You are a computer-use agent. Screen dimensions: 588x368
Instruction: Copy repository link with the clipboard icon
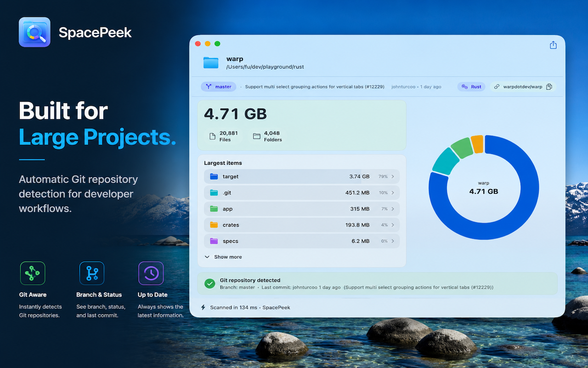pyautogui.click(x=549, y=86)
